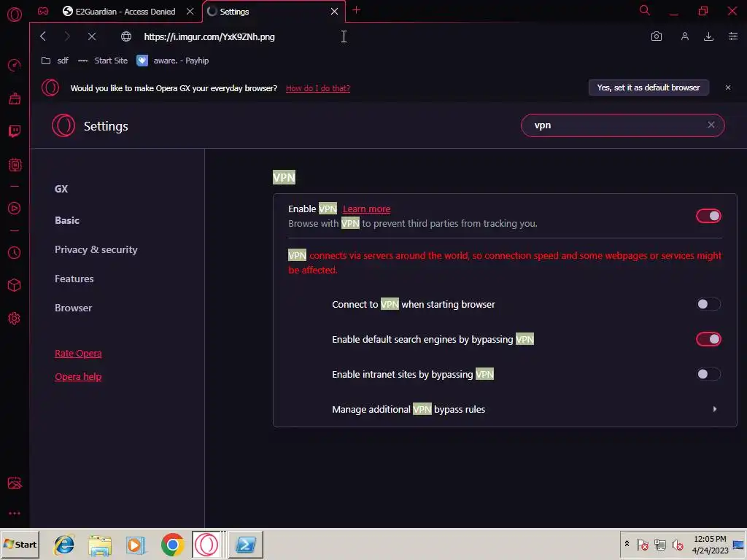
Task: Open the sidebar Player icon
Action: pos(15,208)
